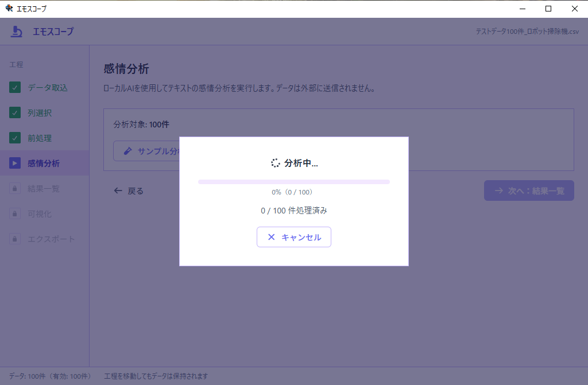Click file name テストデータ100件_ロボット掃除機.csv

coord(527,32)
